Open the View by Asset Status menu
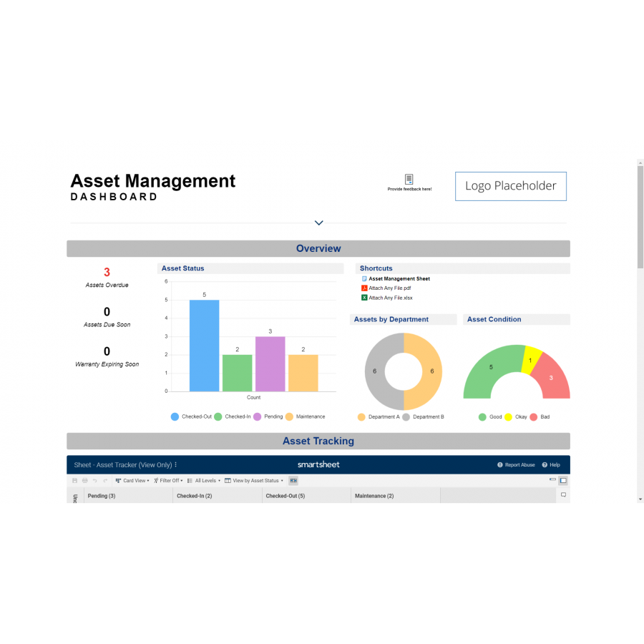The height and width of the screenshot is (644, 644). tap(253, 480)
